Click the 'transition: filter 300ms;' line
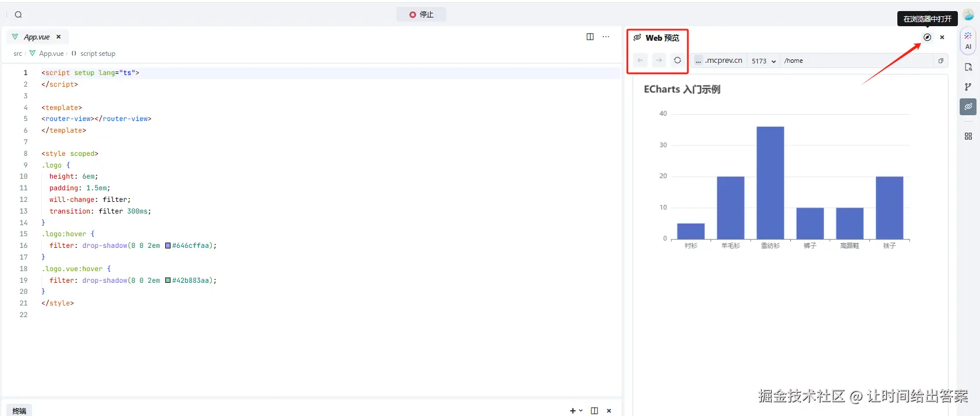 100,211
